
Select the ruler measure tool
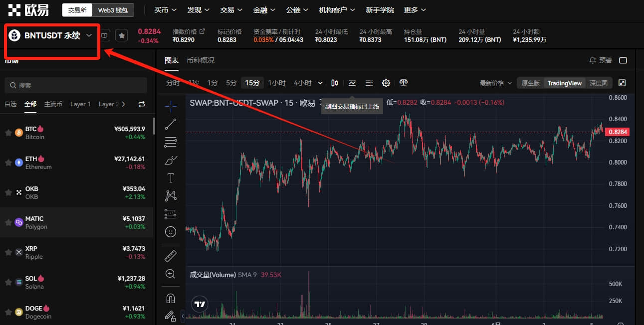click(x=171, y=256)
